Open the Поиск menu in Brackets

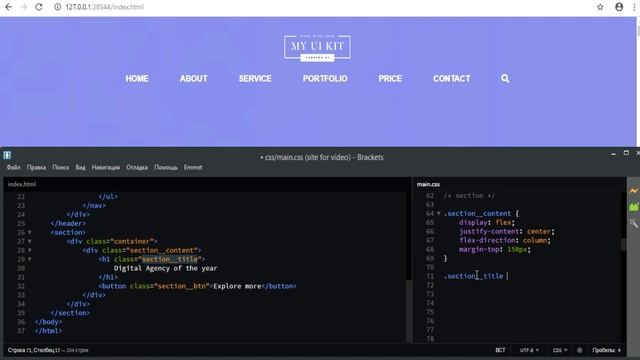[x=61, y=167]
